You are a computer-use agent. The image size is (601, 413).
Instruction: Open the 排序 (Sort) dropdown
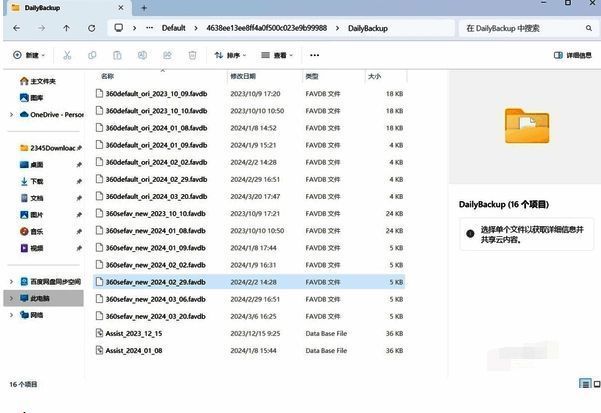point(231,55)
